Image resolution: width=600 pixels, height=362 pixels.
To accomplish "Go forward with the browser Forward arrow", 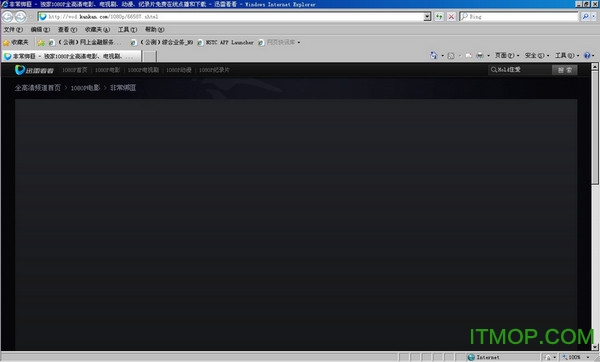I will (x=21, y=17).
